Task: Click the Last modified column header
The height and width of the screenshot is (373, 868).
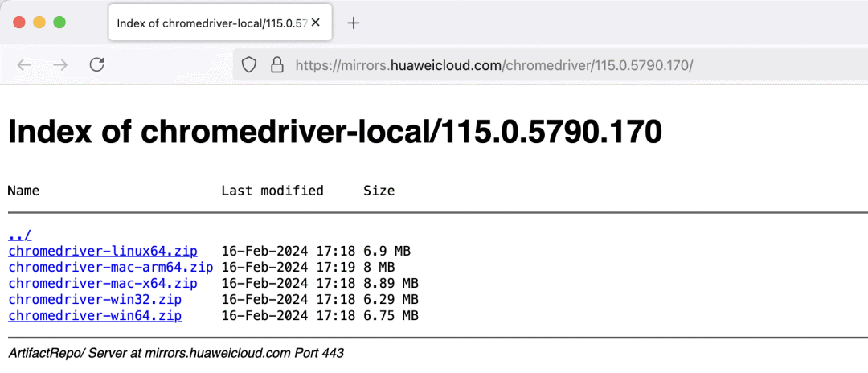Action: 272,191
